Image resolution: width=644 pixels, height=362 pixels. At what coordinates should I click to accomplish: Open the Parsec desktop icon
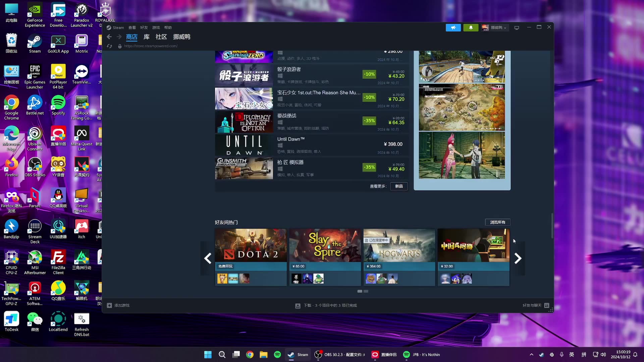35,198
